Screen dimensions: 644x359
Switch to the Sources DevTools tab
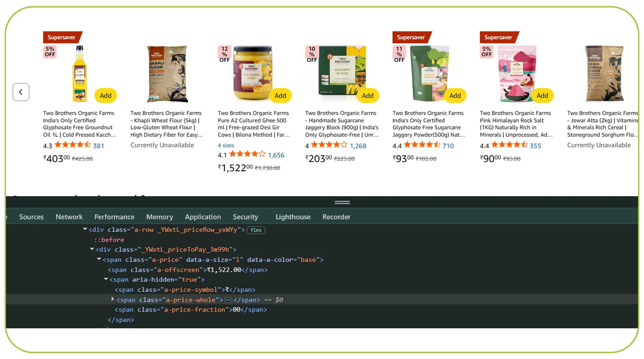(31, 217)
